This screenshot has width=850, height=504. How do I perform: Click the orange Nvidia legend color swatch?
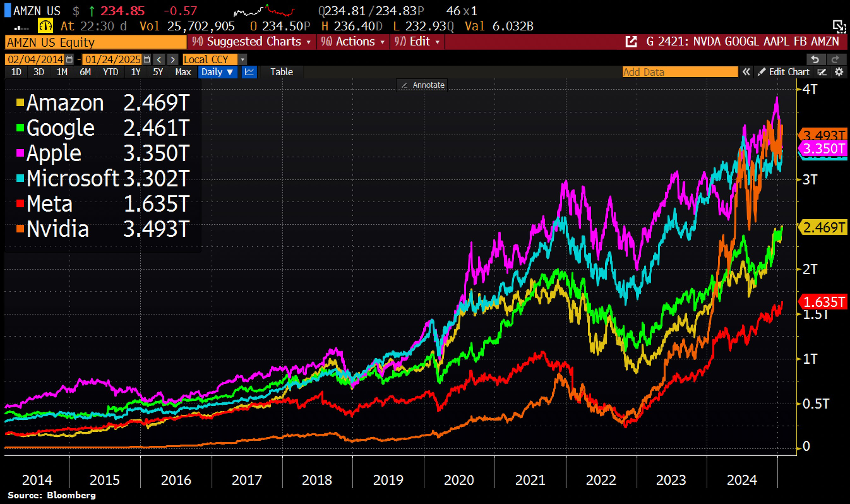tap(20, 229)
